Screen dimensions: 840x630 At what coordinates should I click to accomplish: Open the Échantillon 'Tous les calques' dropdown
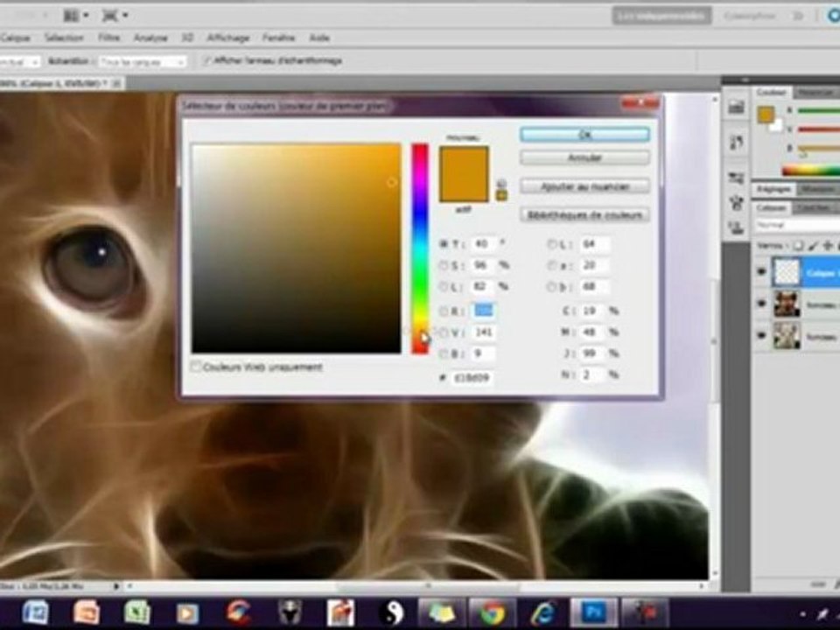click(143, 62)
